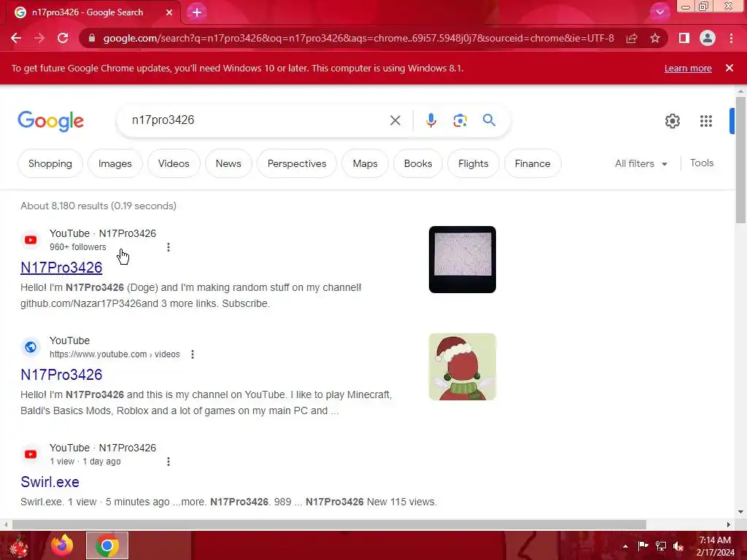Click the YouTube icon of first result
Viewport: 747px width, 560px height.
31,240
